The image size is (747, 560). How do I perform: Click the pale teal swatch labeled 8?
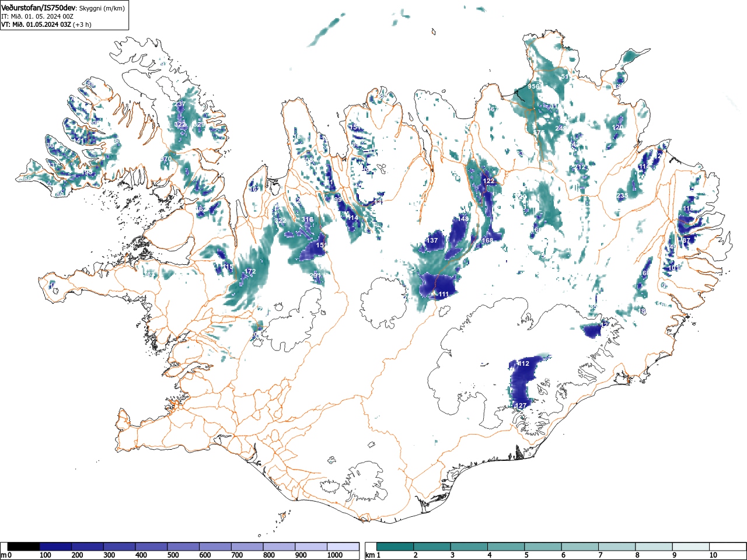654,547
